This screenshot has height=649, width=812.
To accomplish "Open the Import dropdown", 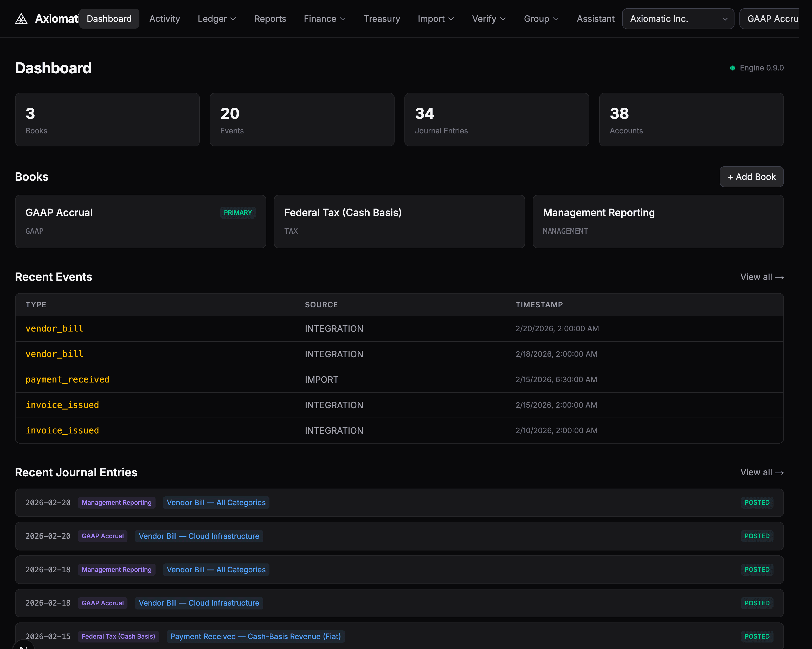I will (435, 19).
